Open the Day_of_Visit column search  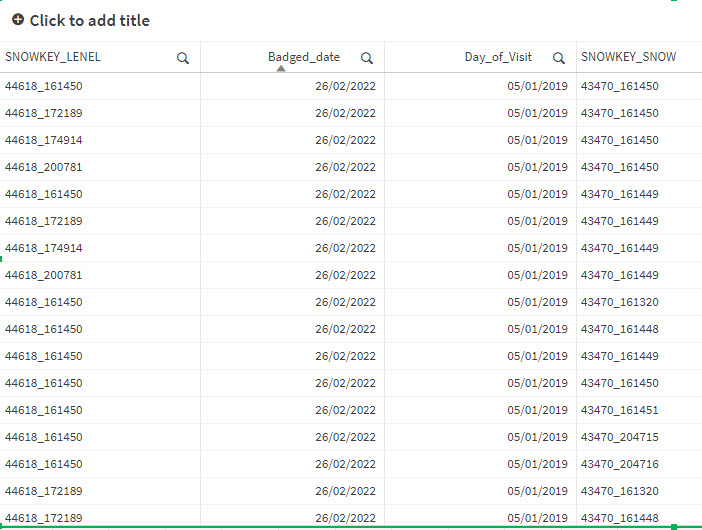(559, 58)
